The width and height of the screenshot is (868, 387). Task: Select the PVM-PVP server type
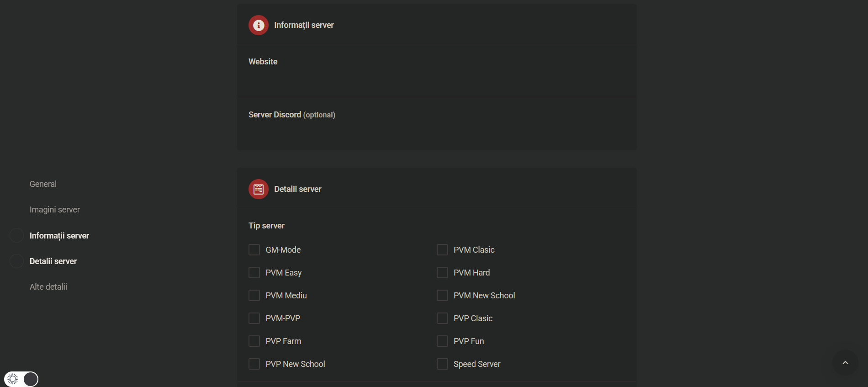254,318
